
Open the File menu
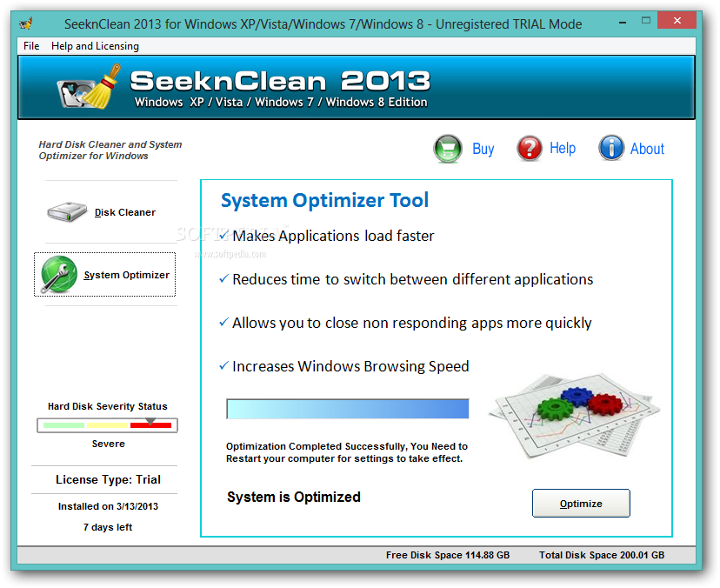(31, 46)
